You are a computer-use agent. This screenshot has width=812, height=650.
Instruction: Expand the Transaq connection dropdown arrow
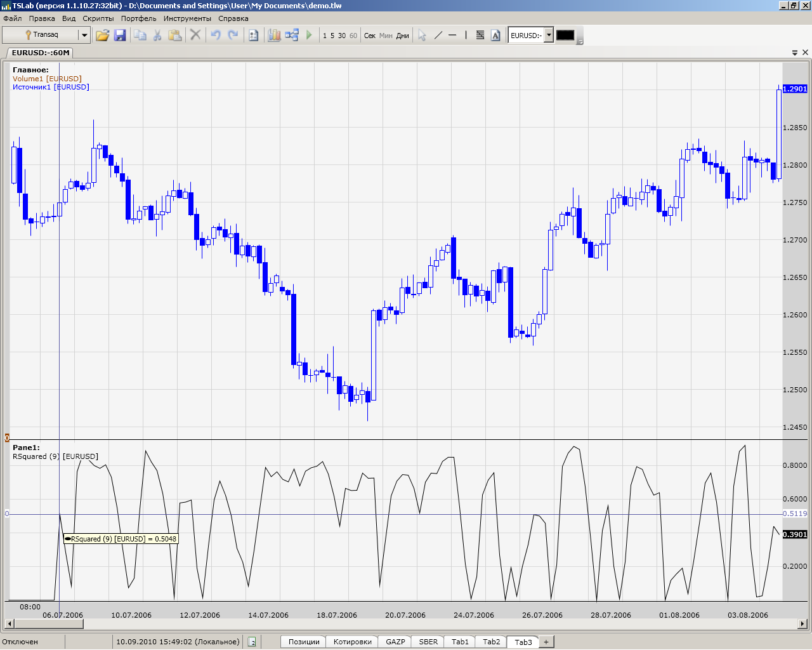(x=84, y=36)
